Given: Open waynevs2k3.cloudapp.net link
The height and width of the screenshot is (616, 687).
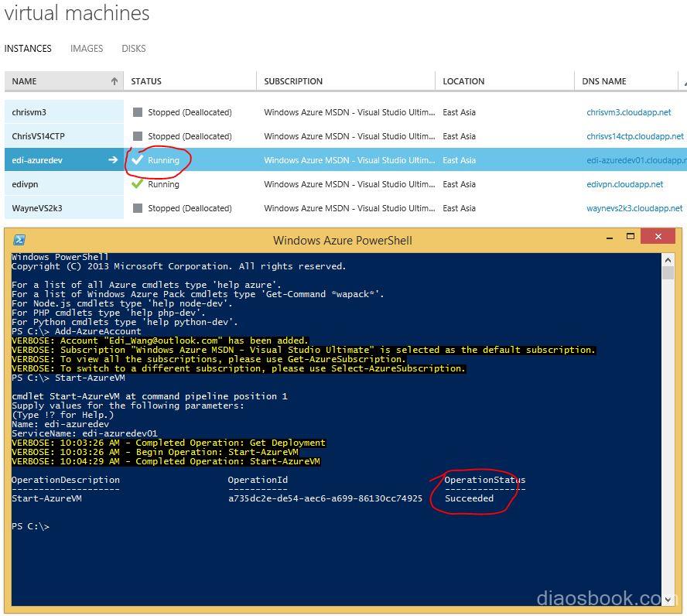Looking at the screenshot, I should coord(634,208).
